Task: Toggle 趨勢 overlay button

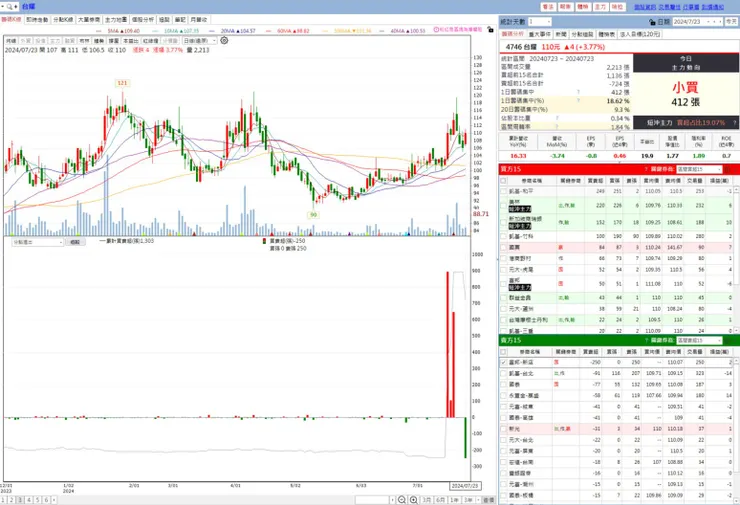Action: coord(99,41)
